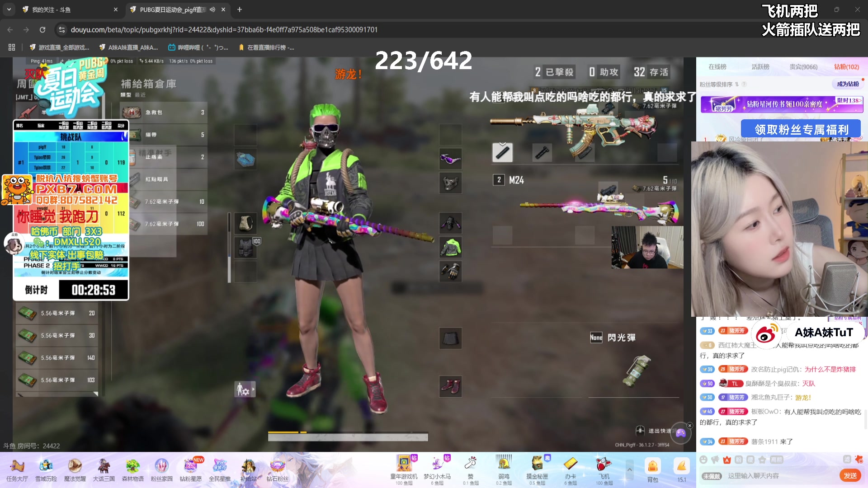Send the 摸金秘匣 treasure box gift

click(537, 469)
